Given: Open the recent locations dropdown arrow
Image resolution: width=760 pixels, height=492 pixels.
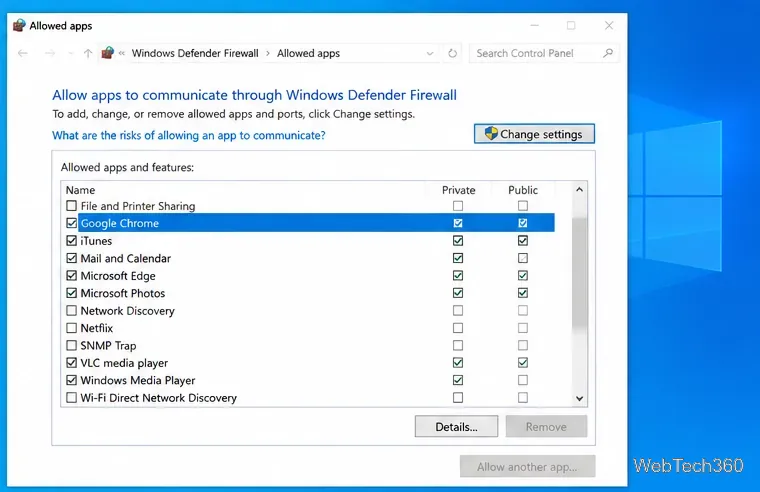Looking at the screenshot, I should [x=71, y=53].
